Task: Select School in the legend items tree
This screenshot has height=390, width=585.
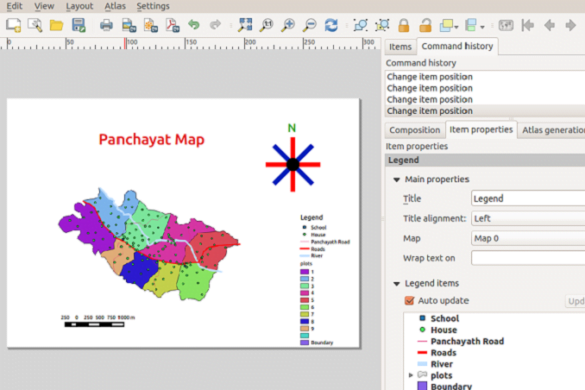Action: 444,318
